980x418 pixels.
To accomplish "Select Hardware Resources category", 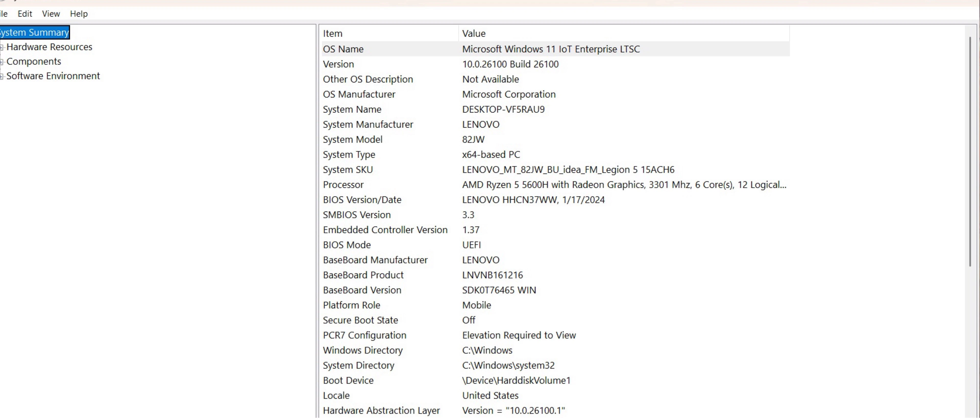I will pyautogui.click(x=50, y=47).
